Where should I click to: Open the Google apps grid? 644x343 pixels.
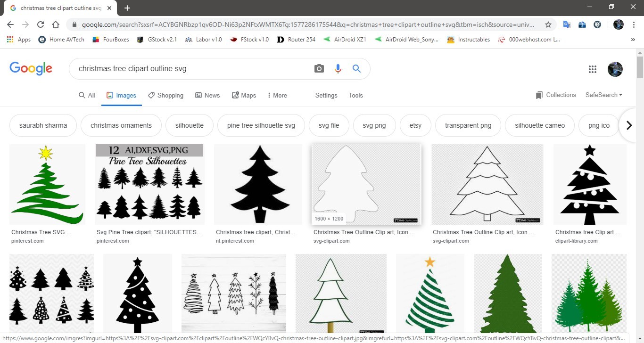click(x=593, y=69)
